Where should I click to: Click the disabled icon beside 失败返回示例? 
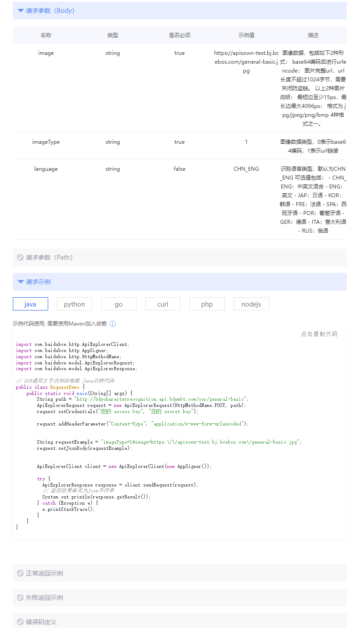coord(20,598)
